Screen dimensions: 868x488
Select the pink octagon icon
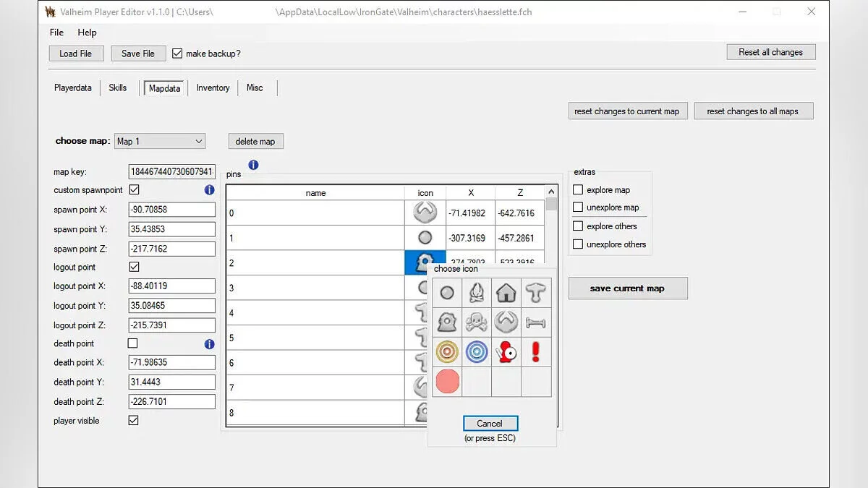(x=447, y=382)
